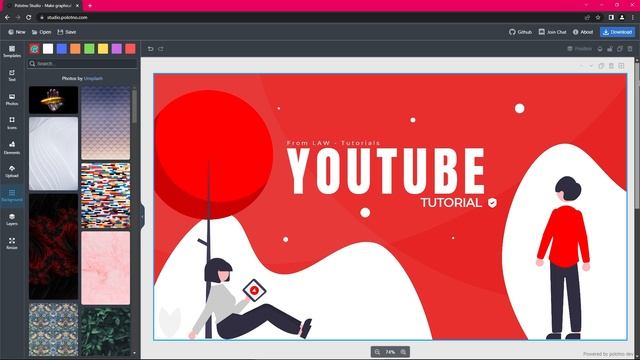Image resolution: width=640 pixels, height=360 pixels.
Task: Delete page using trash icon above canvas
Action: pyautogui.click(x=611, y=66)
